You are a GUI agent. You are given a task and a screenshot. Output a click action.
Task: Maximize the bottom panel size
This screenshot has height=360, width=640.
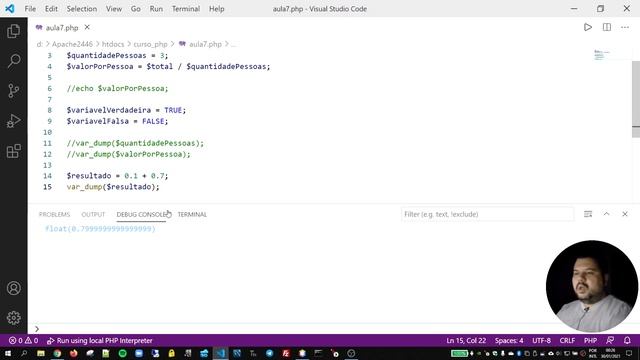tap(607, 214)
